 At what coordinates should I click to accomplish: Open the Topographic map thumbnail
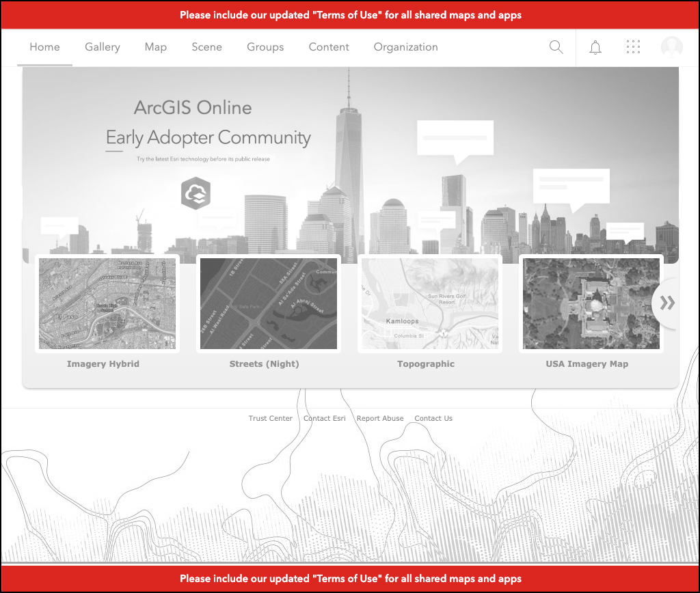click(x=430, y=303)
